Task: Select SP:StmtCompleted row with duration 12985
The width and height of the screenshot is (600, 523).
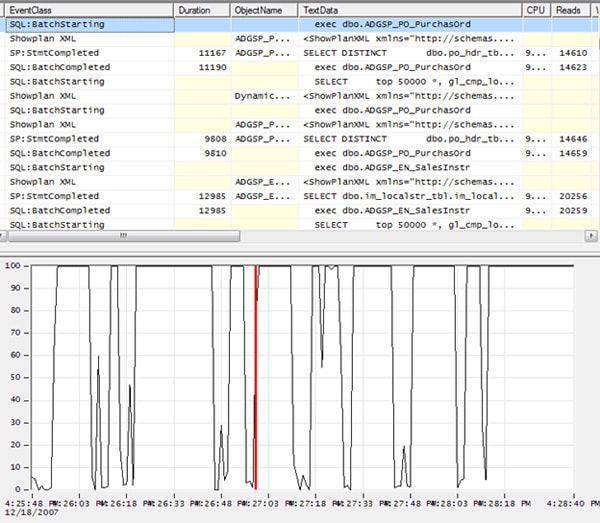Action: [x=300, y=196]
